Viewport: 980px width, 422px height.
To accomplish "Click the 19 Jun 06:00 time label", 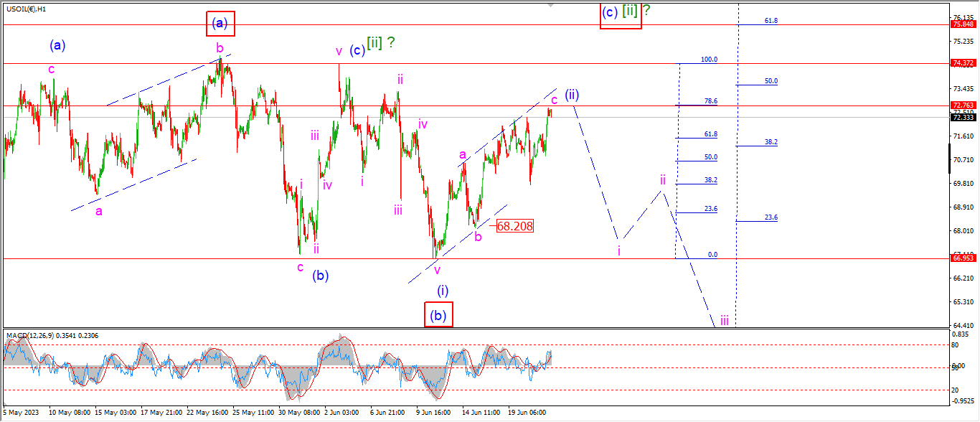I will click(x=527, y=413).
